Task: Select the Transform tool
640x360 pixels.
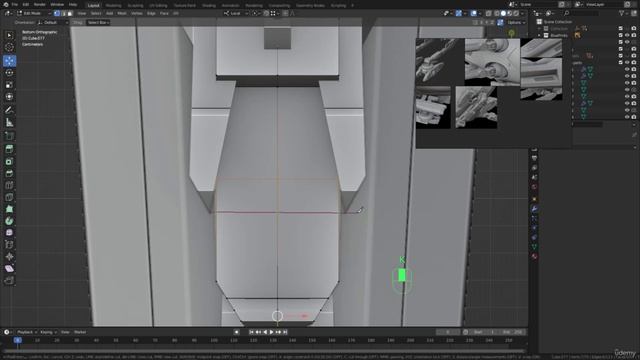Action: coord(9,97)
